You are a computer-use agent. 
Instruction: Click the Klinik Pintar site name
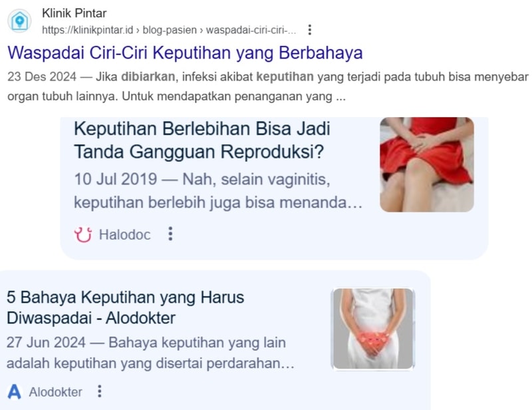tap(74, 13)
